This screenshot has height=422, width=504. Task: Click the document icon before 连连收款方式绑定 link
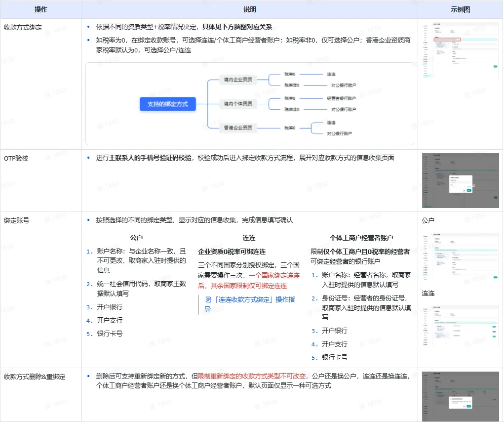click(208, 299)
